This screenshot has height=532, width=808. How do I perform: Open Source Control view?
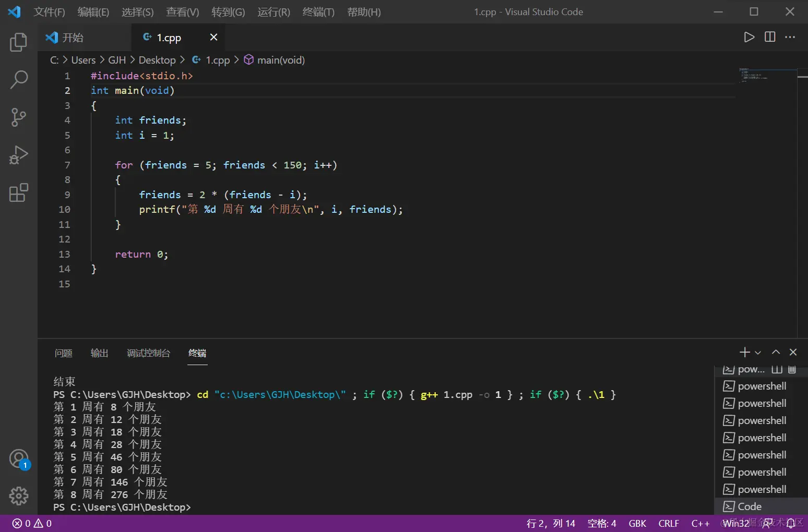(19, 117)
